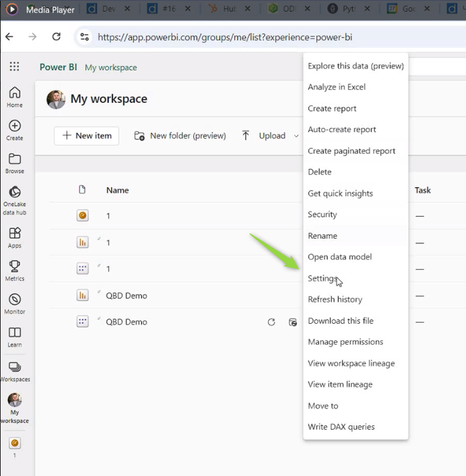Viewport: 466px width, 476px height.
Task: Click refresh now icon on QBD Demo row
Action: pos(271,322)
